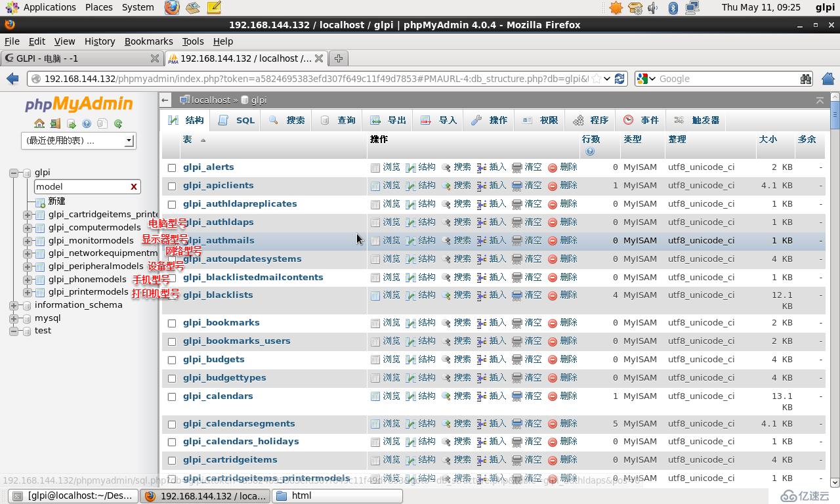
Task: Select glpi_networkequipmentmodels in the tree
Action: [x=103, y=253]
